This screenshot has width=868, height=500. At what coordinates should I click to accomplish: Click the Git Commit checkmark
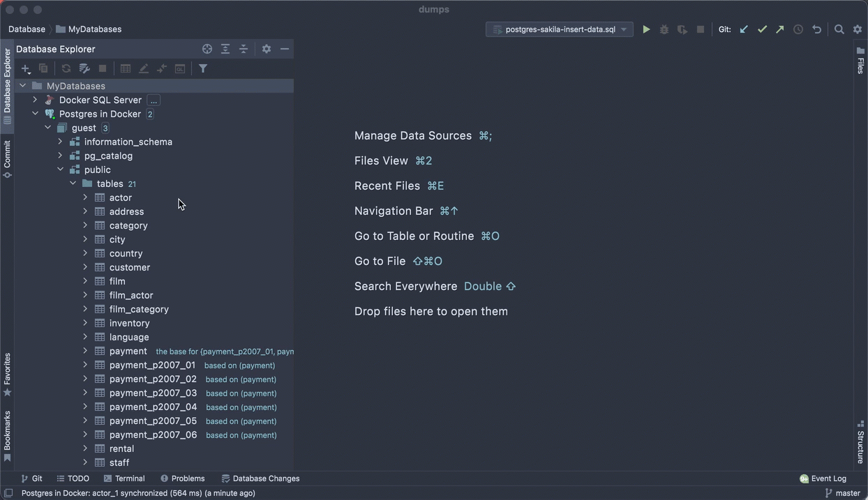762,29
